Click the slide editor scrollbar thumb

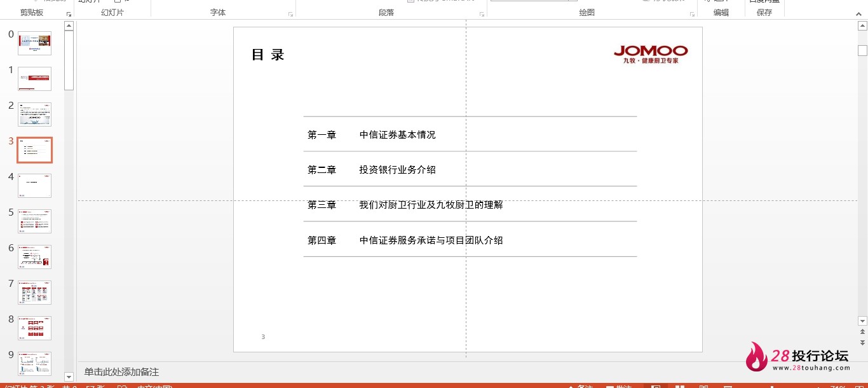(862, 51)
